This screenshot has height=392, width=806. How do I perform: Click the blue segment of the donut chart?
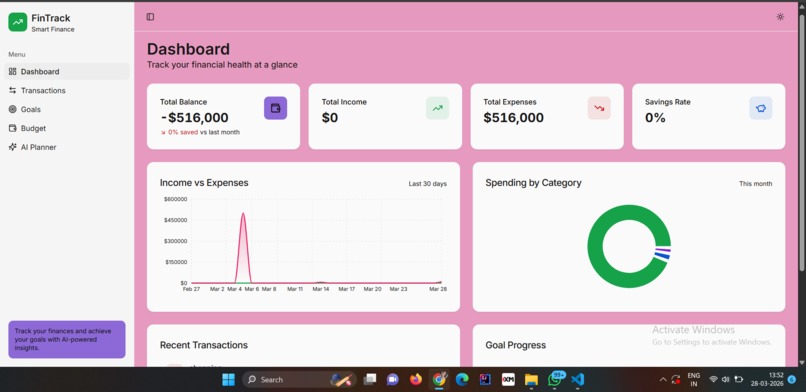click(x=662, y=256)
